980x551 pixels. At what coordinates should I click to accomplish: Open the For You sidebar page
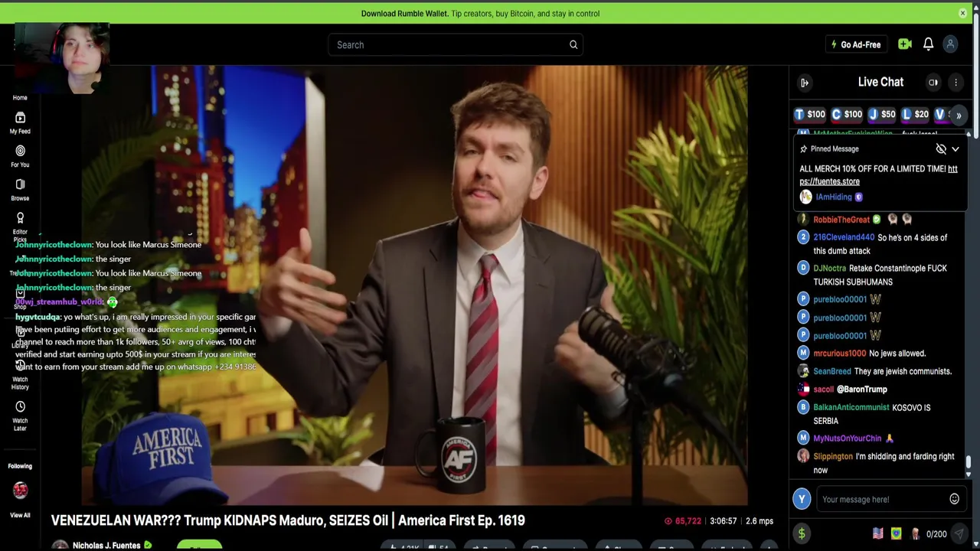20,156
